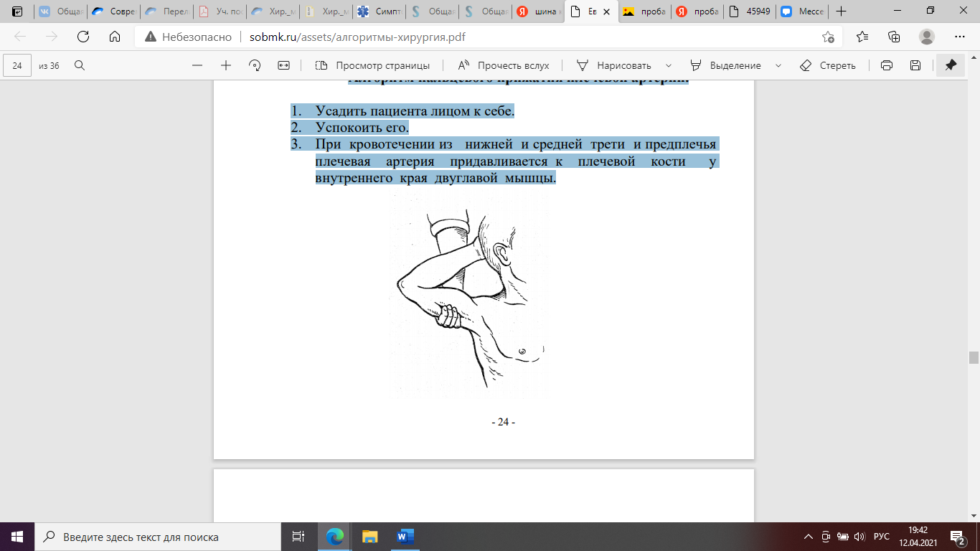This screenshot has height=551, width=980.
Task: Expand the Draw tool options dropdown
Action: pos(669,65)
